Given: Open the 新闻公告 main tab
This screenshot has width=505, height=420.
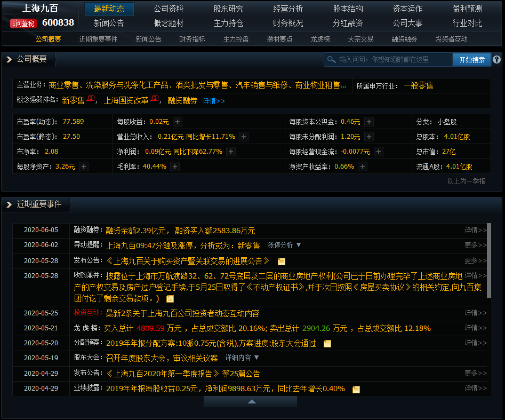Looking at the screenshot, I should pos(109,23).
